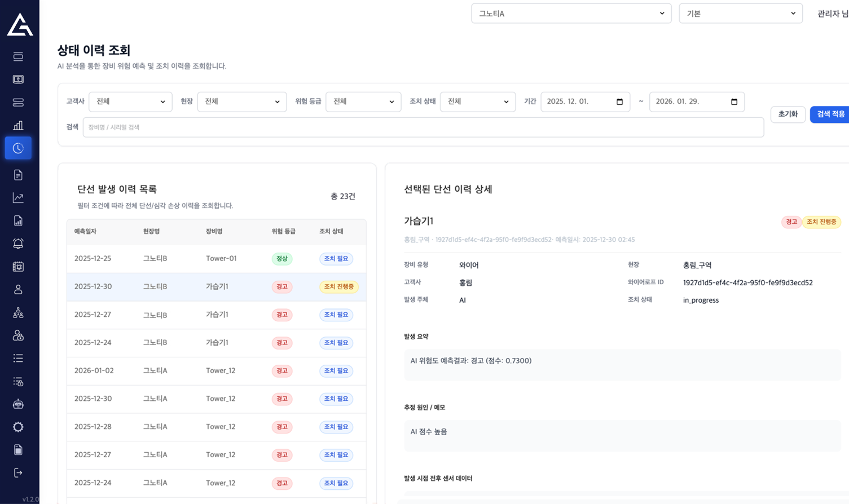Click the single user icon in sidebar
The width and height of the screenshot is (849, 504).
(18, 289)
